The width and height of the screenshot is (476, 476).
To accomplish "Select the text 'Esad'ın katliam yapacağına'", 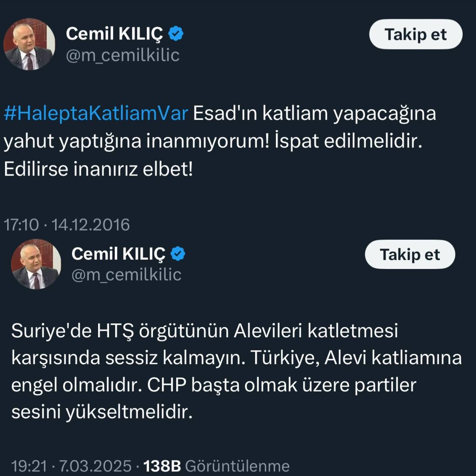I will (x=314, y=113).
